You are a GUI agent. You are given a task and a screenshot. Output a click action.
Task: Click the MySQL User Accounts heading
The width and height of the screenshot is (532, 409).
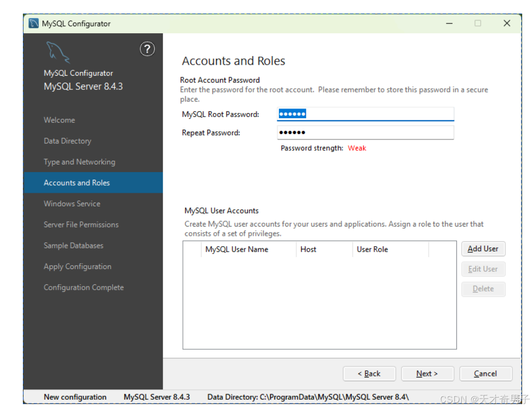(x=222, y=211)
